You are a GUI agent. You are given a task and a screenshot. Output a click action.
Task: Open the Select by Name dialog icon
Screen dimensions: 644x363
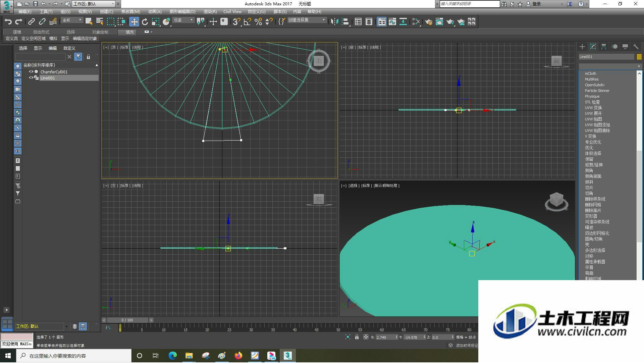click(x=100, y=22)
